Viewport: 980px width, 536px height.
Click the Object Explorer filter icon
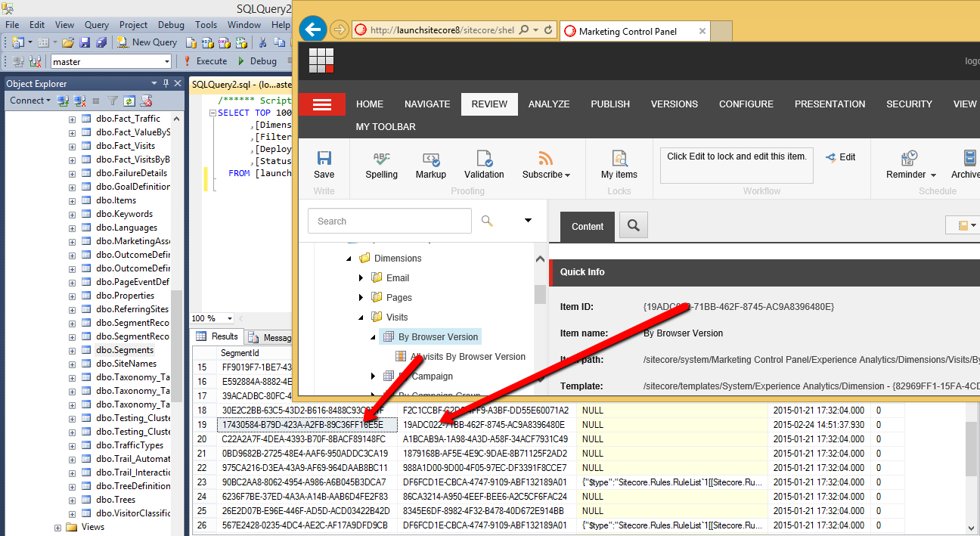113,101
